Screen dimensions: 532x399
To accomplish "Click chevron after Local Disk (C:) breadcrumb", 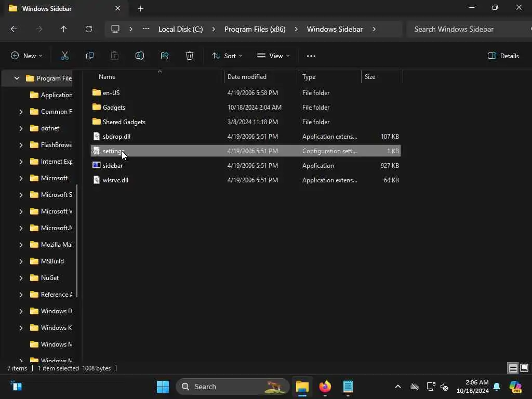I will tap(214, 29).
